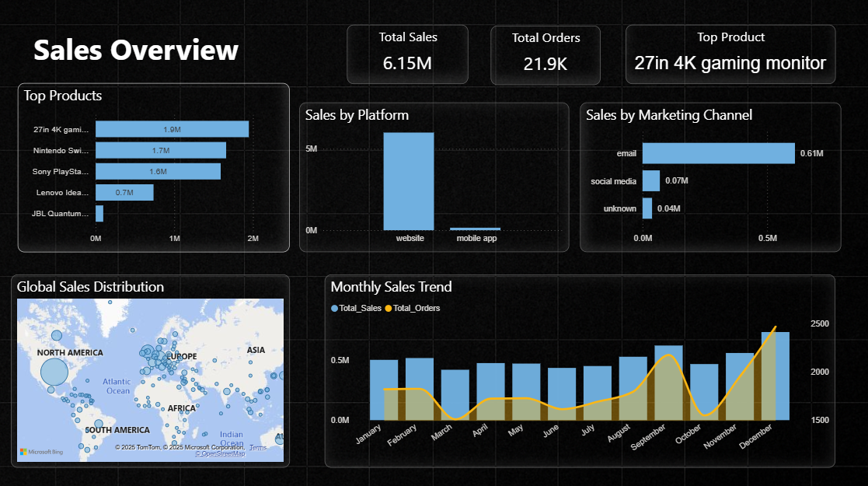Open the OpenStreetMap attribution link
This screenshot has height=486, width=868.
pyautogui.click(x=220, y=453)
